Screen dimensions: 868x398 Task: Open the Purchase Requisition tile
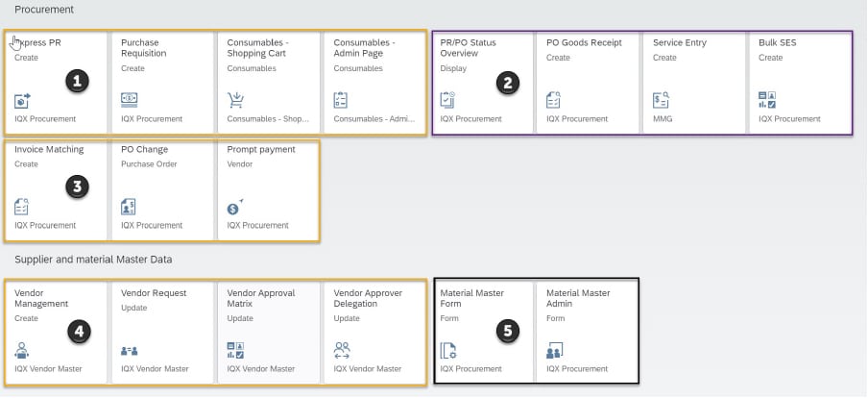point(162,83)
